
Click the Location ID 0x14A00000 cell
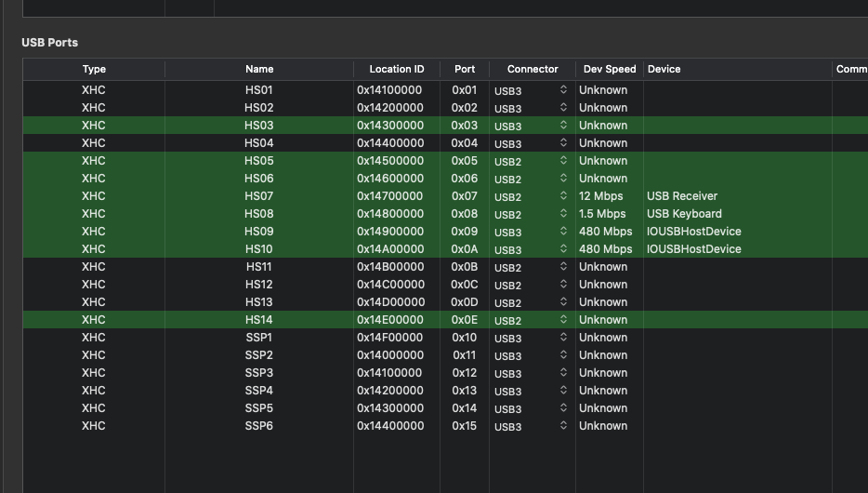390,249
